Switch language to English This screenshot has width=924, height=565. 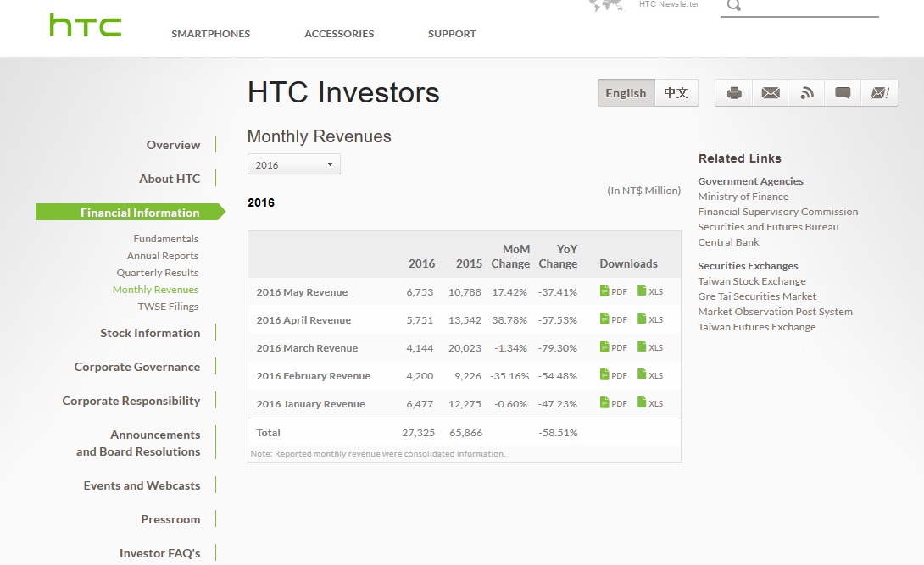click(626, 93)
